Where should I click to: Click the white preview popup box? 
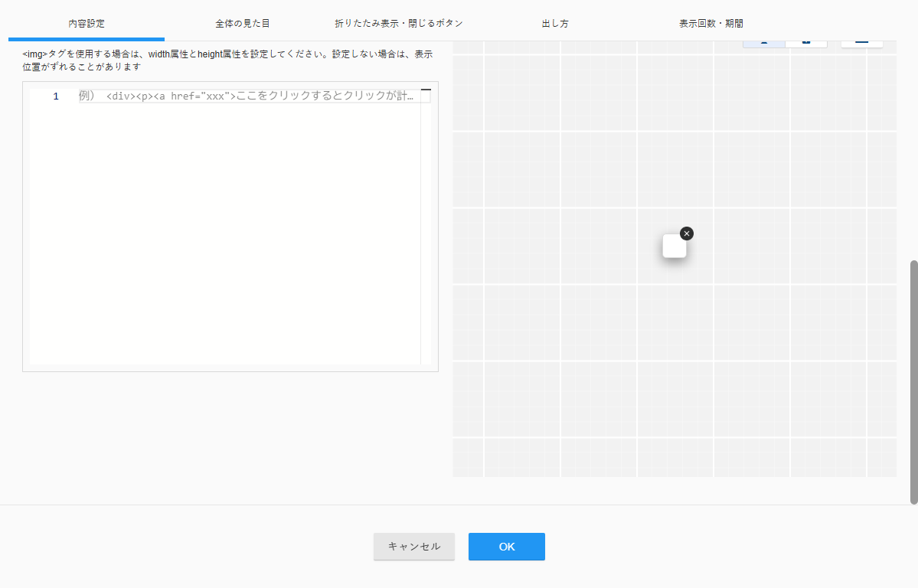click(x=674, y=246)
